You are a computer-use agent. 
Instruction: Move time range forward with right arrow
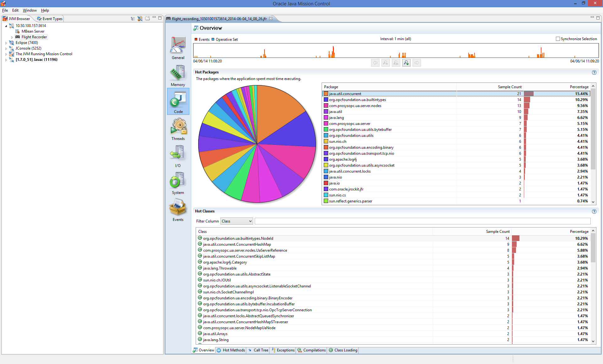[417, 63]
